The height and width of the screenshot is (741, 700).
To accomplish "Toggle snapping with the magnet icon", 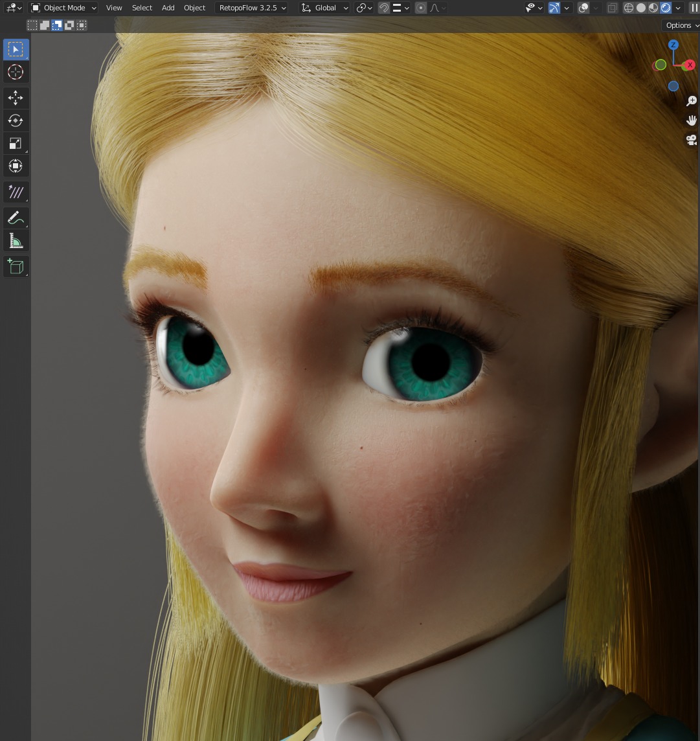I will tap(384, 8).
